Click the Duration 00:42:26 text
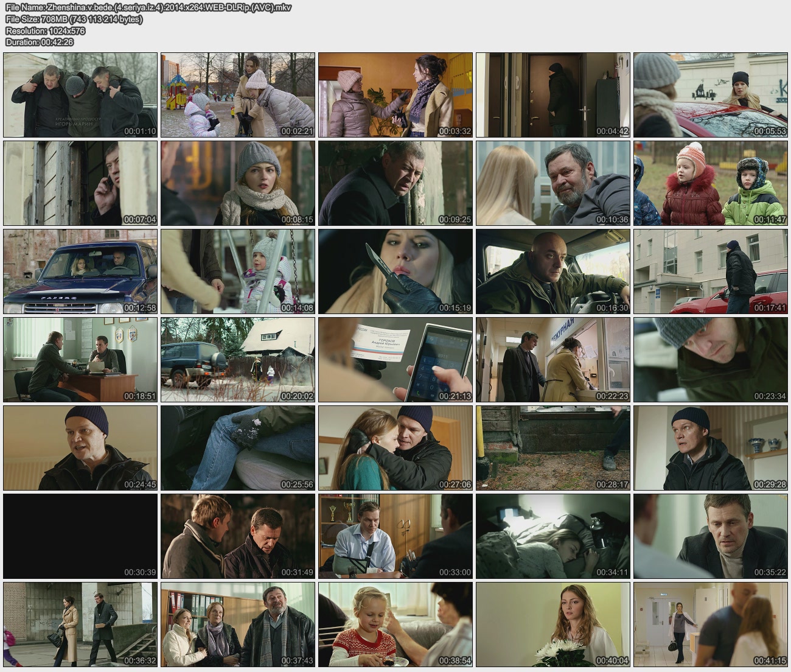Viewport: 791px width, 672px height. coord(40,42)
